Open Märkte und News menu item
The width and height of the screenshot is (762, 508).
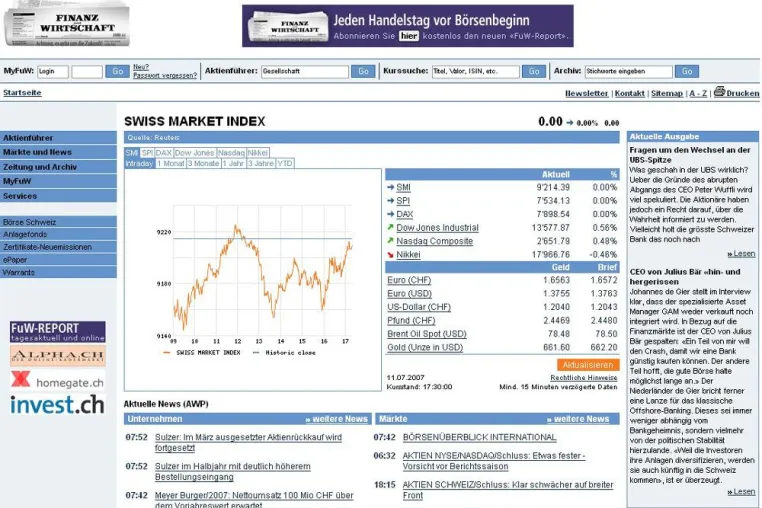pos(58,152)
